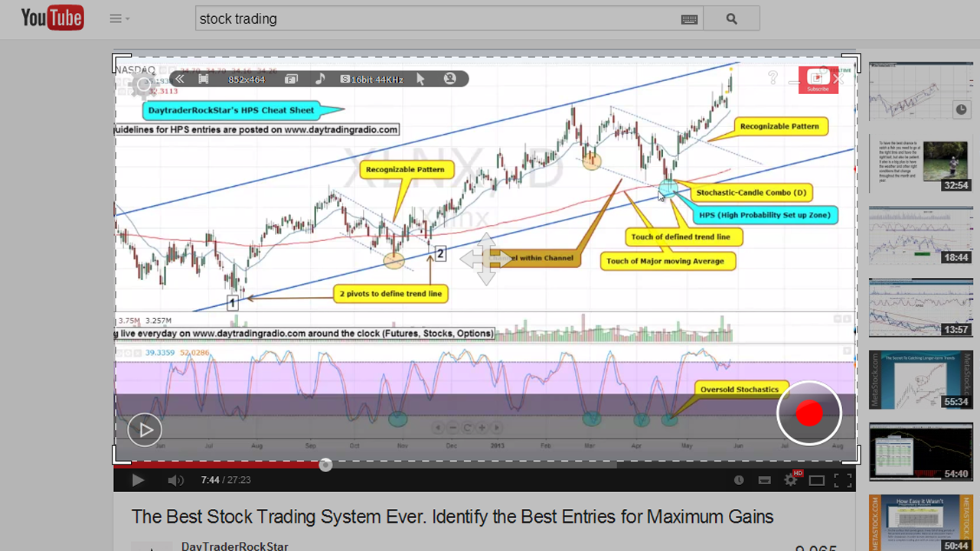Open the suggested video lasting 54:40
The height and width of the screenshot is (551, 980).
[921, 452]
